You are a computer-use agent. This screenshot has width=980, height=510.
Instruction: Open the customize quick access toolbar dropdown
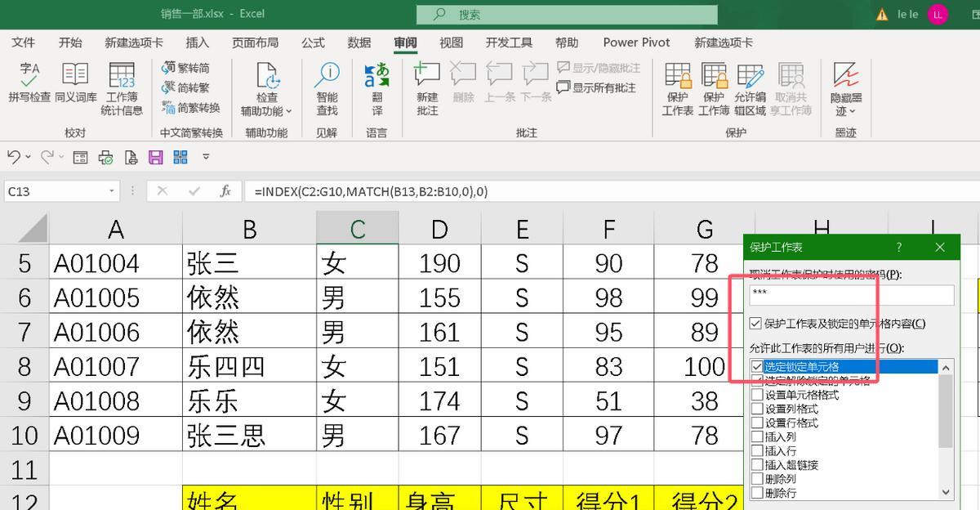pos(206,157)
